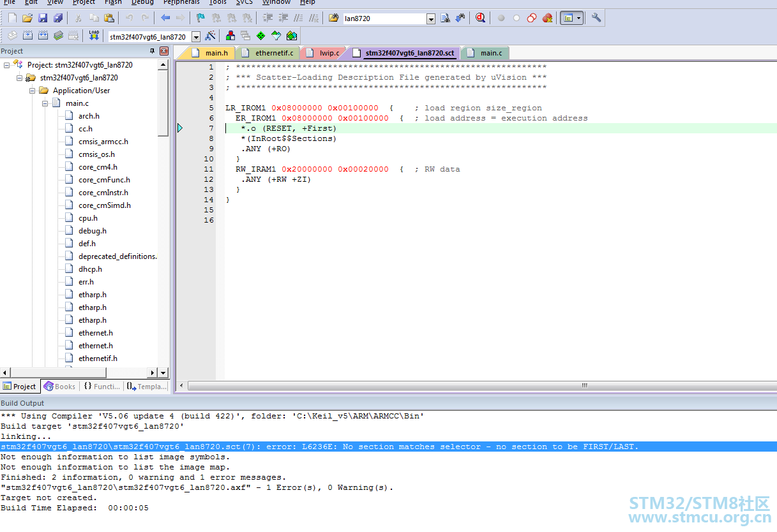Switch to Functions panel tab
777x532 pixels.
coord(102,387)
